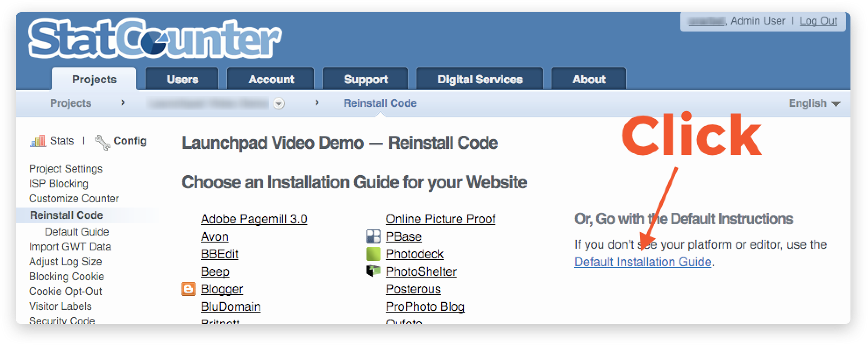
Task: Open the About tab
Action: coord(589,79)
